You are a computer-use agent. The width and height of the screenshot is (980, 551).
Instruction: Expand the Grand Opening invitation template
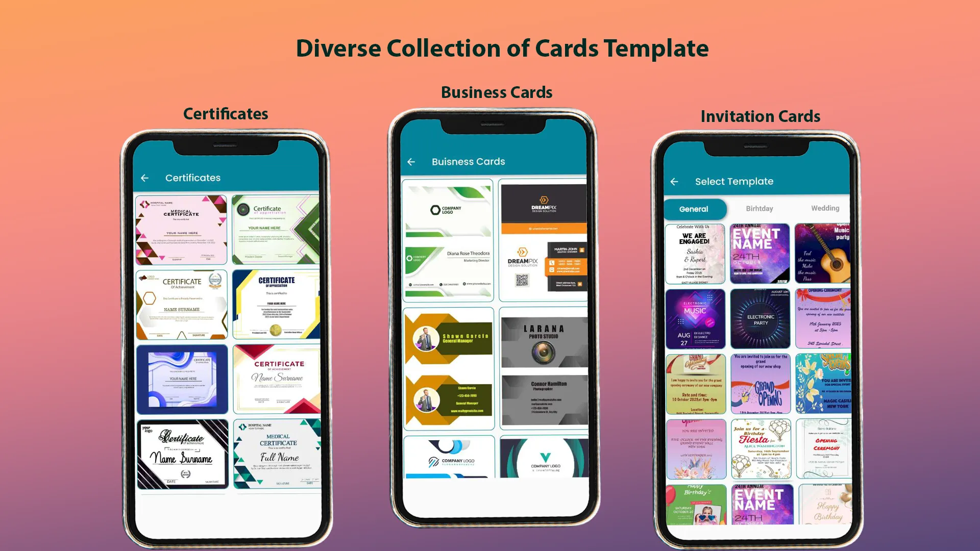tap(760, 383)
